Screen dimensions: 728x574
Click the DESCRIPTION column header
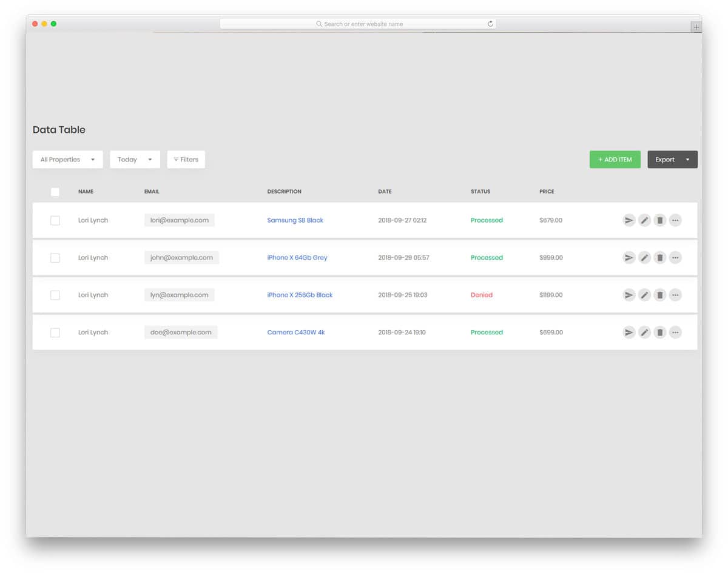[284, 192]
